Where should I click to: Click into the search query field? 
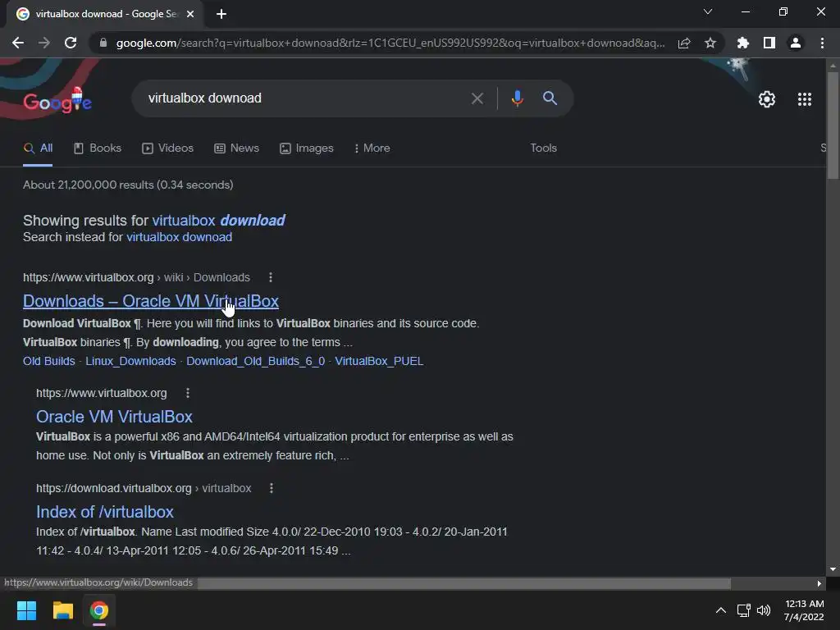coord(305,98)
